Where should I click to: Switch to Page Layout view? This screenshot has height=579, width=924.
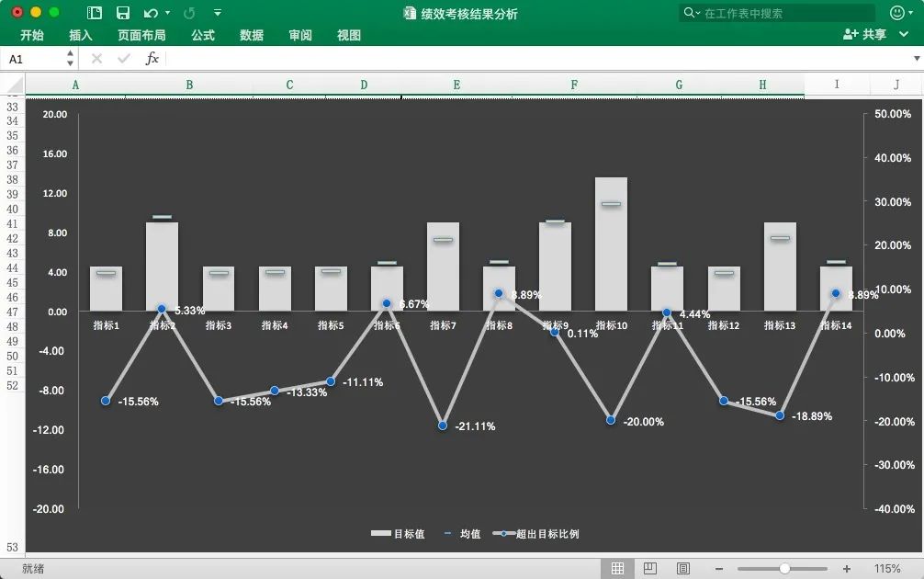pos(650,569)
